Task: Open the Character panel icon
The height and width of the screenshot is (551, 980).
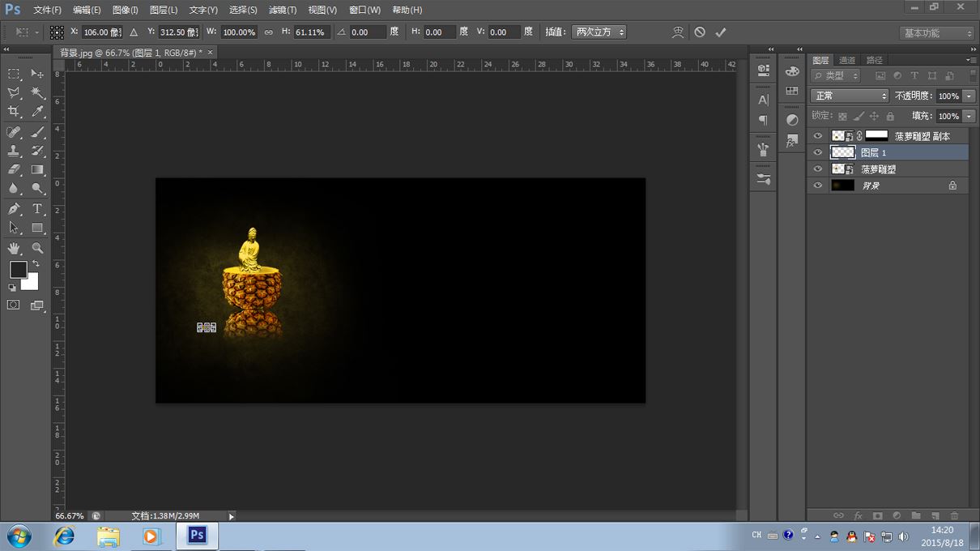Action: [763, 100]
